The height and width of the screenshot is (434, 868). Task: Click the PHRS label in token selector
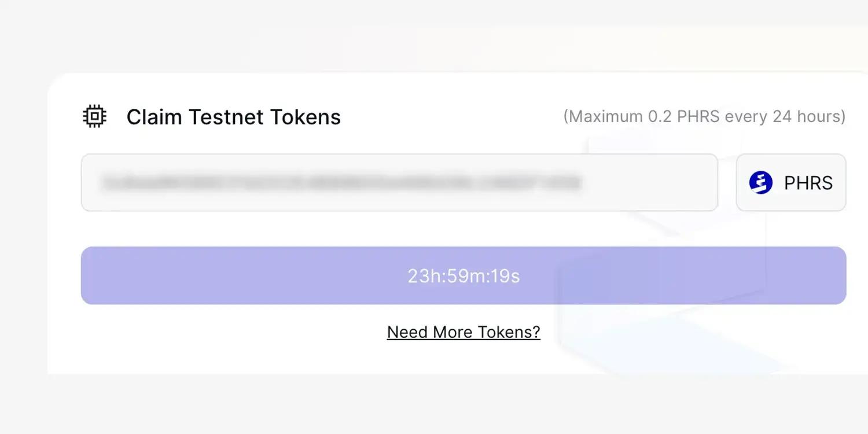tap(808, 183)
